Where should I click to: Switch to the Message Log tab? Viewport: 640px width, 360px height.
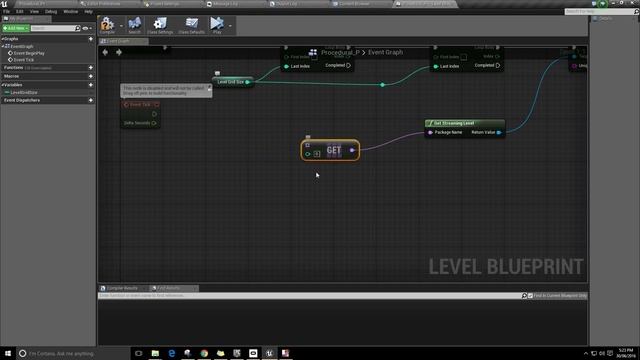click(x=225, y=4)
